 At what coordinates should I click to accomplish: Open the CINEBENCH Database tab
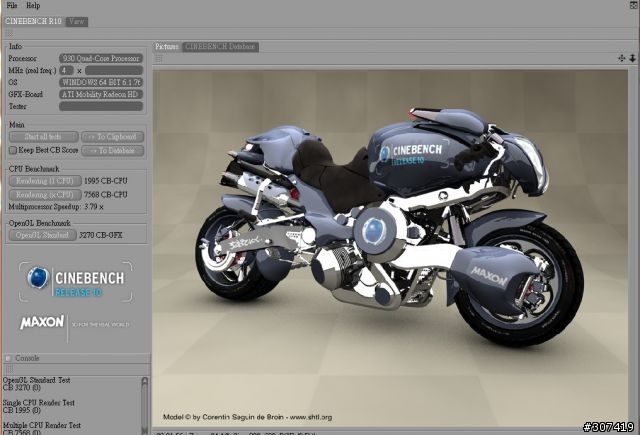click(220, 47)
